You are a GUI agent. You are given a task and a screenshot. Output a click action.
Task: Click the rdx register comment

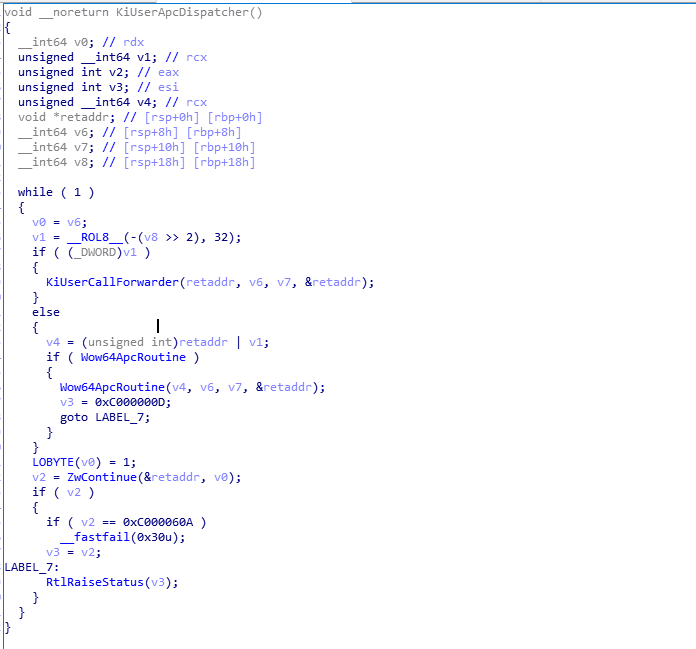pyautogui.click(x=134, y=42)
